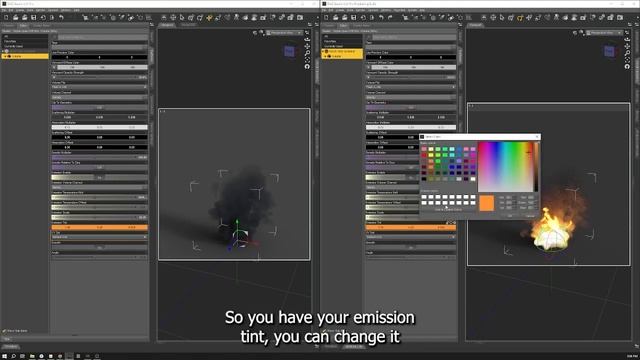
Task: Click Save icon in right window toolbar
Action: [x=353, y=18]
